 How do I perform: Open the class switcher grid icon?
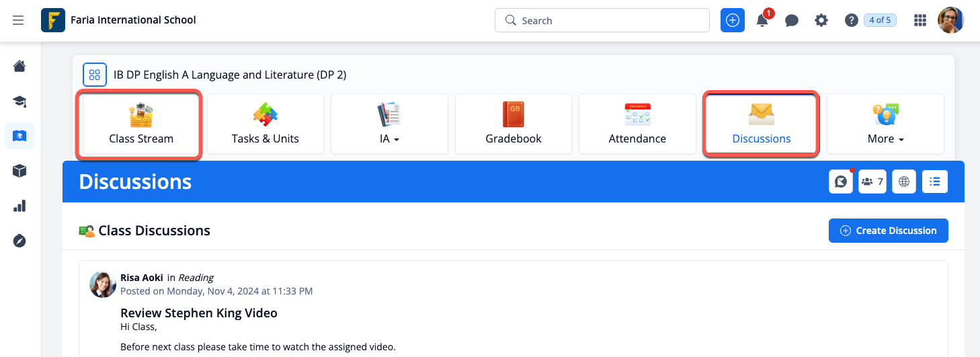tap(95, 75)
